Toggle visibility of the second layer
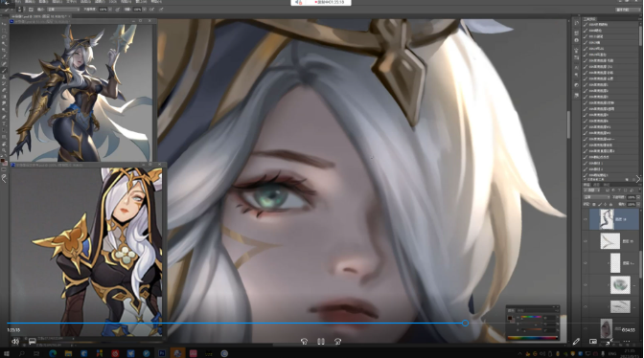The width and height of the screenshot is (644, 358). pyautogui.click(x=586, y=241)
